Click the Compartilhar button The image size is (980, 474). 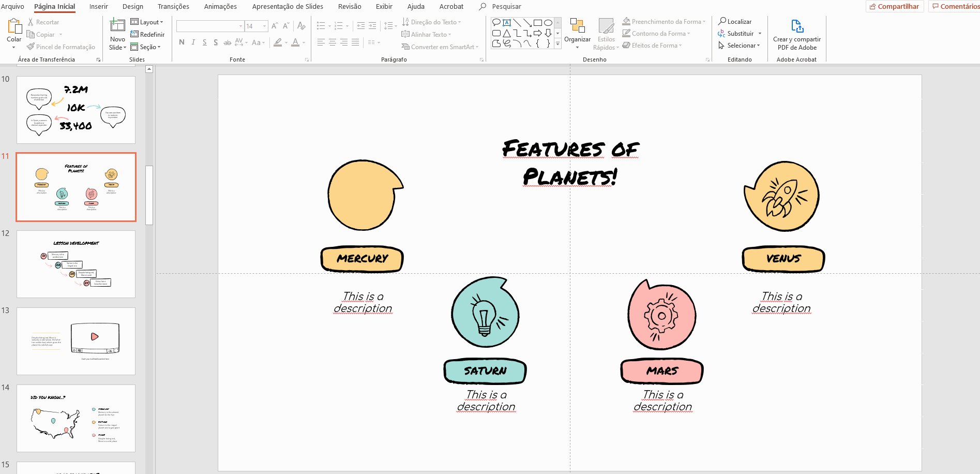(895, 6)
